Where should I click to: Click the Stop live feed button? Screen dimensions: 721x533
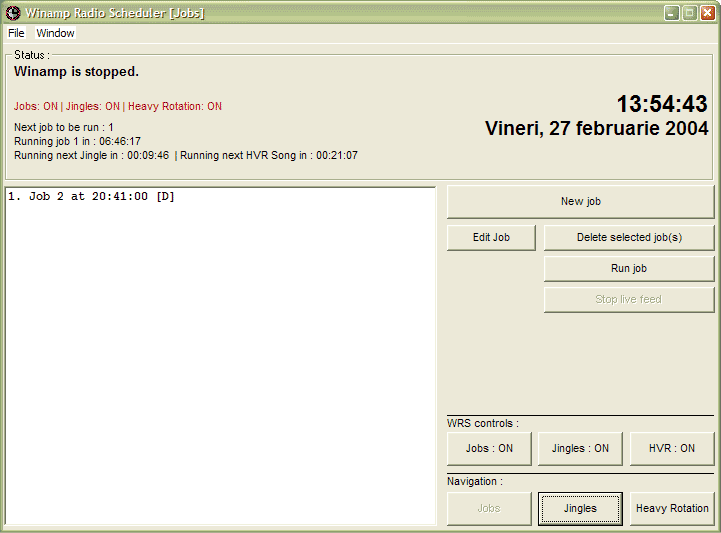pyautogui.click(x=629, y=299)
